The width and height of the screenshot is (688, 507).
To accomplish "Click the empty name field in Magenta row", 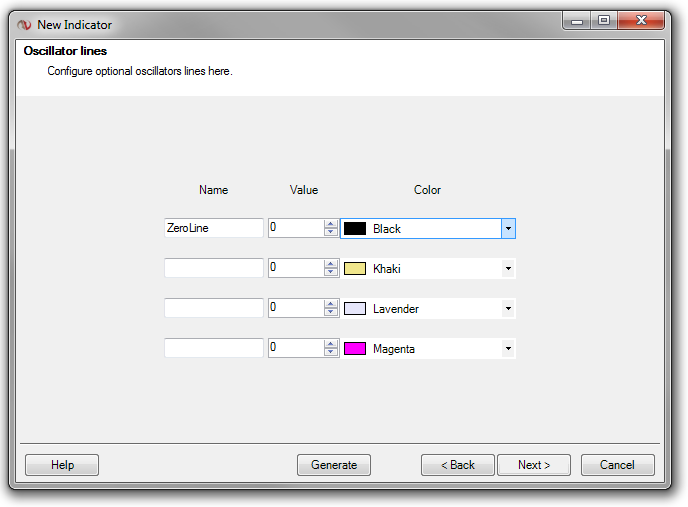I will [214, 348].
